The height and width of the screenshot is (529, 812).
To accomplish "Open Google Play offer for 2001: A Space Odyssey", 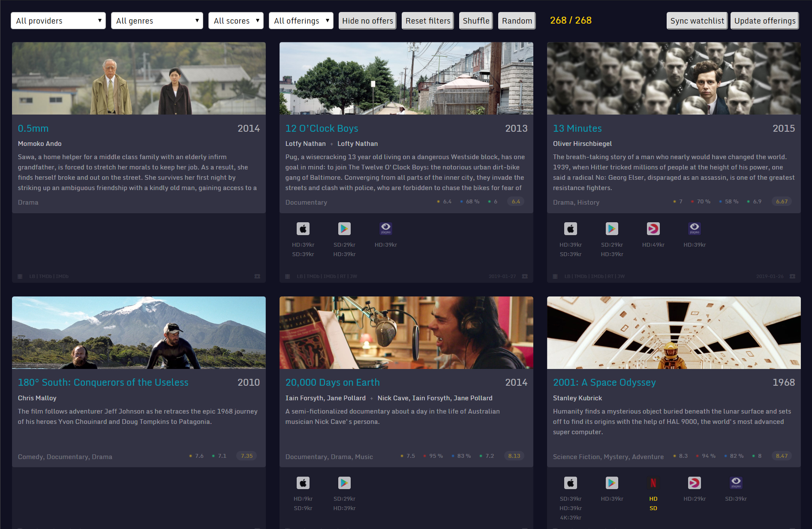I will [612, 483].
